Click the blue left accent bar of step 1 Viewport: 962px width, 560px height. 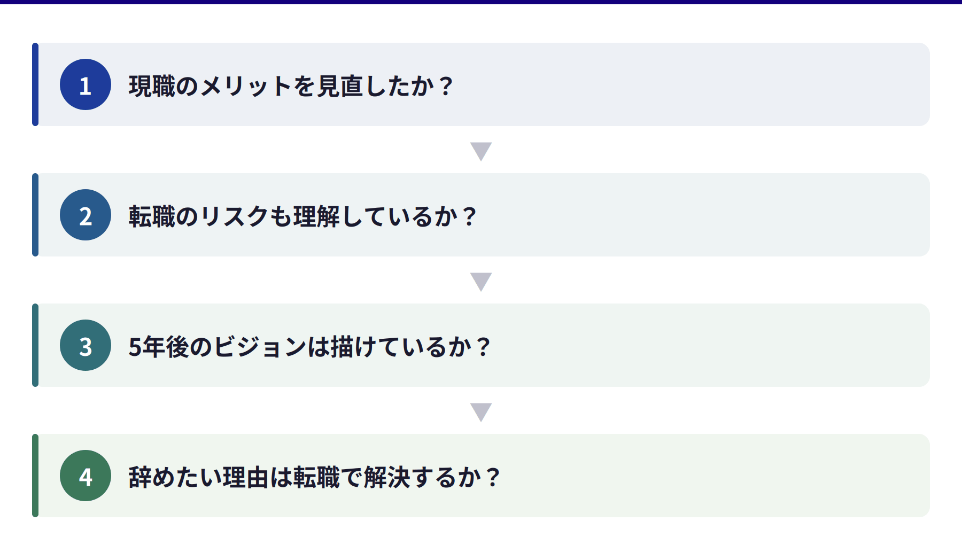click(x=35, y=84)
